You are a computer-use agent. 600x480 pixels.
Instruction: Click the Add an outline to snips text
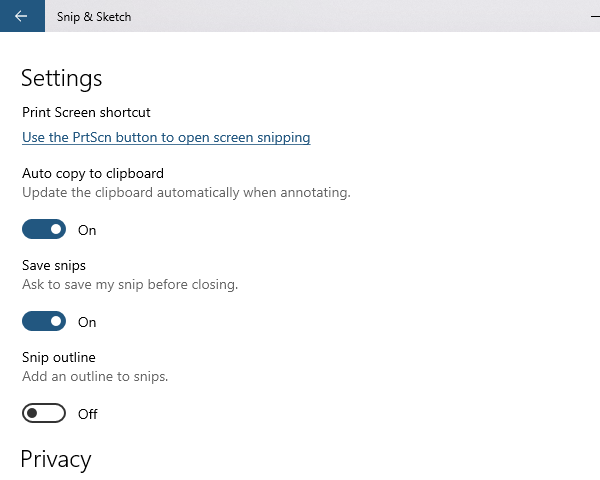click(x=95, y=376)
